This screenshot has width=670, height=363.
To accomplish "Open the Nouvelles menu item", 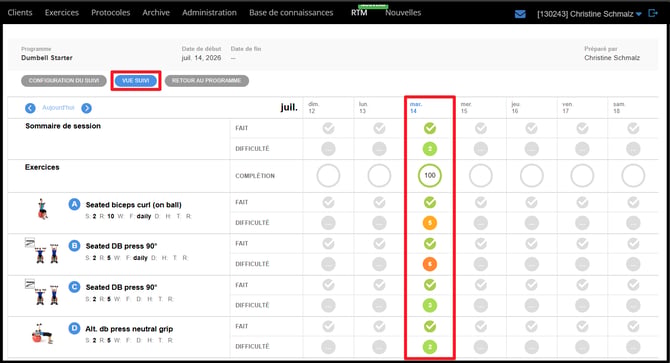I will [403, 13].
